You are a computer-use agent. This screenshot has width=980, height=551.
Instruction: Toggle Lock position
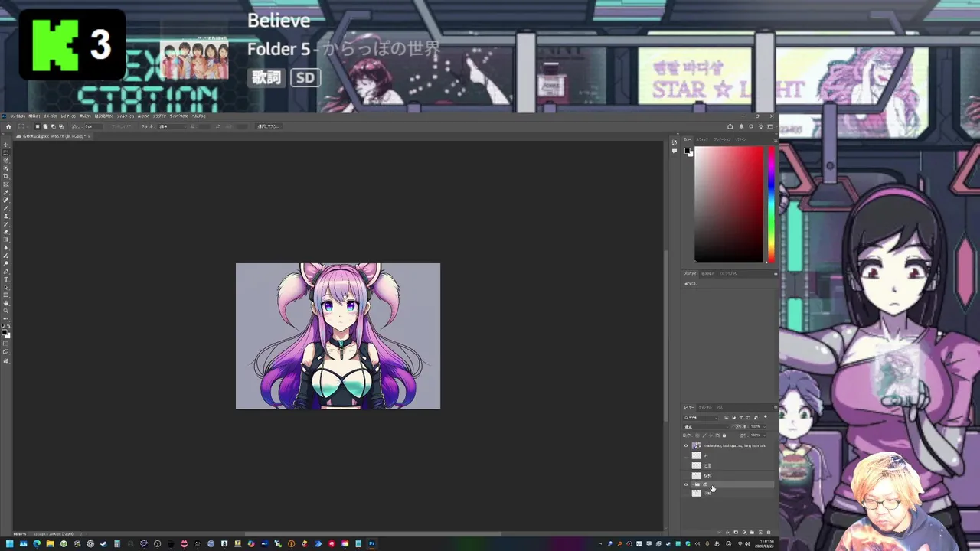click(710, 435)
